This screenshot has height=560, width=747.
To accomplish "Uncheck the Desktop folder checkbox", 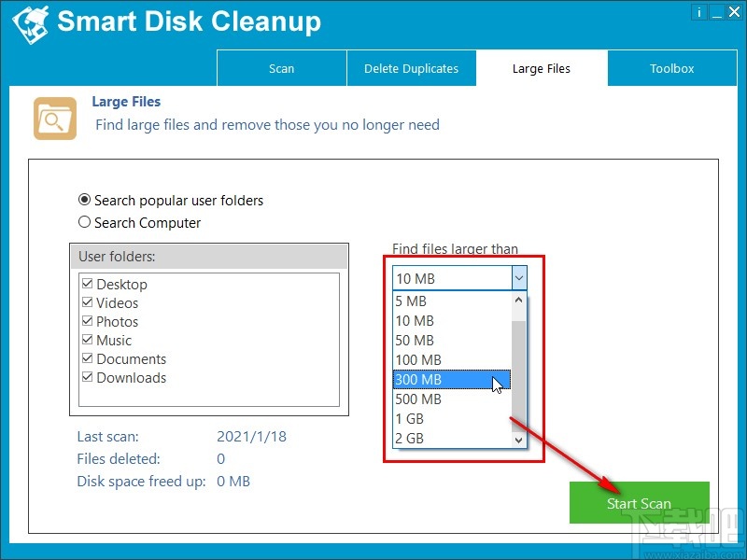I will pos(87,284).
